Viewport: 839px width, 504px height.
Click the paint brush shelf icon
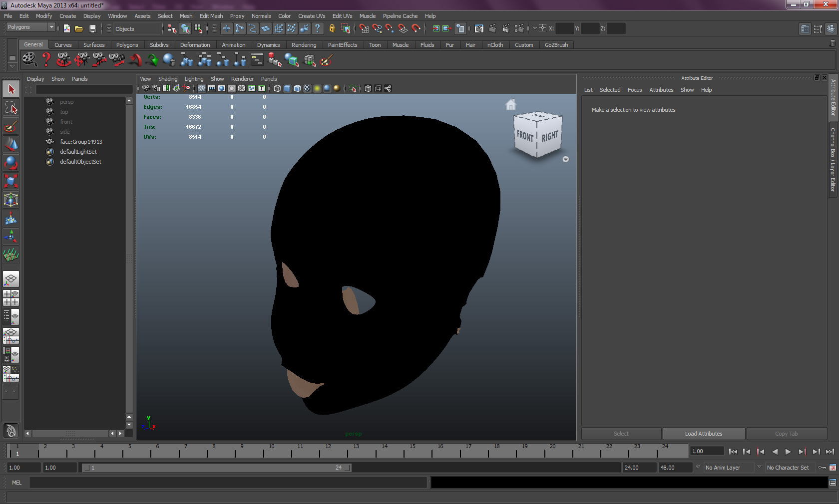326,60
